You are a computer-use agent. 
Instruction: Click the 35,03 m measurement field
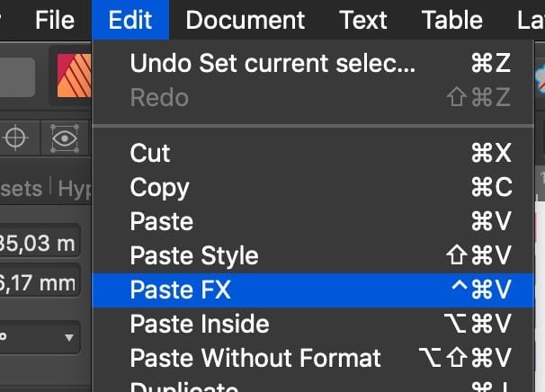click(x=39, y=242)
